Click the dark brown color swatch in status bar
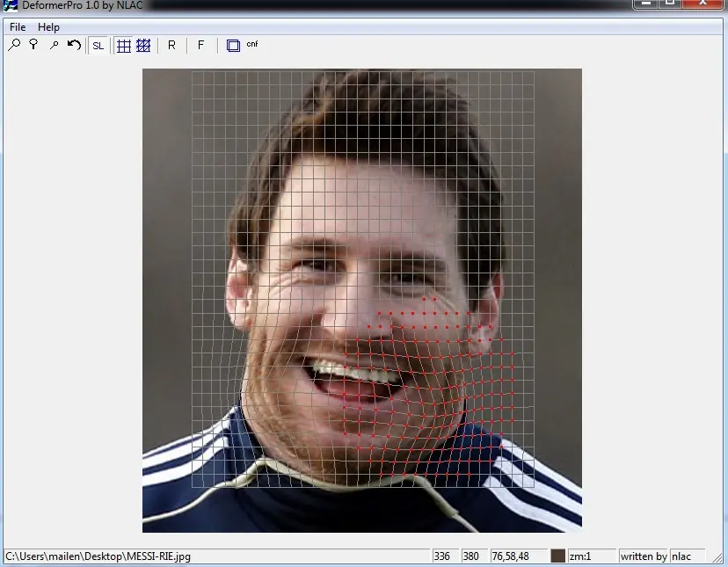This screenshot has width=728, height=567. tap(557, 556)
